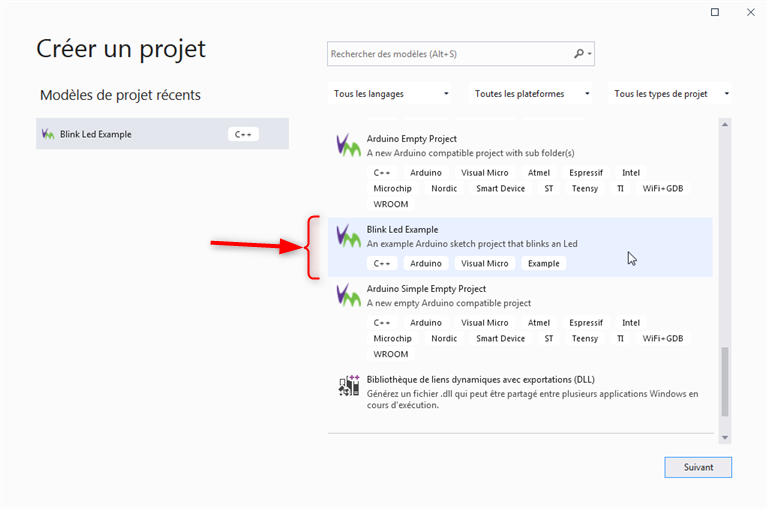768x510 pixels.
Task: Click description 'An example Arduino sketch project that blinks an Led'
Action: [x=472, y=243]
